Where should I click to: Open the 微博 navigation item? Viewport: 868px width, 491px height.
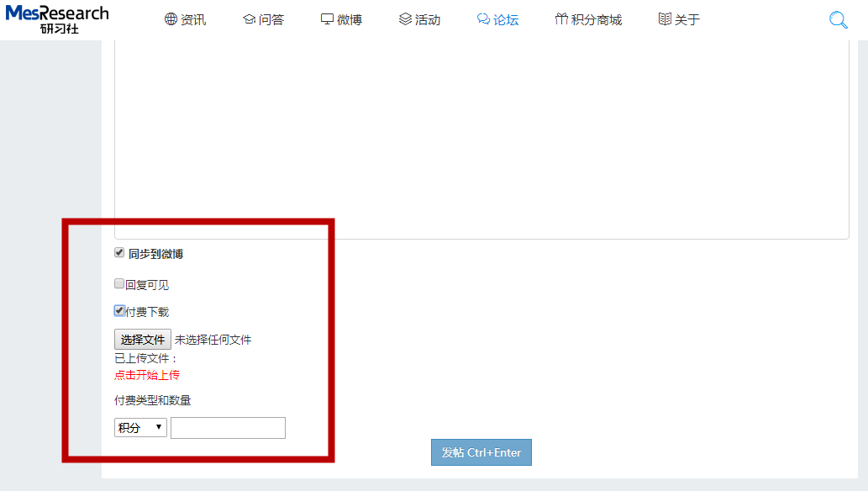point(341,19)
